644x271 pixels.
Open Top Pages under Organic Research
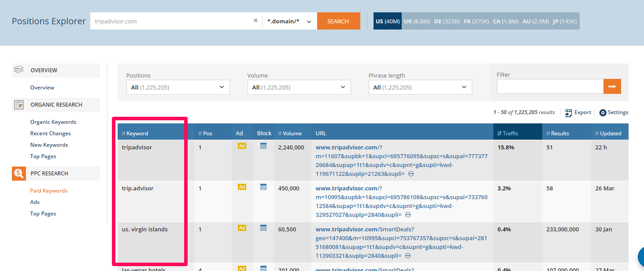pyautogui.click(x=43, y=156)
